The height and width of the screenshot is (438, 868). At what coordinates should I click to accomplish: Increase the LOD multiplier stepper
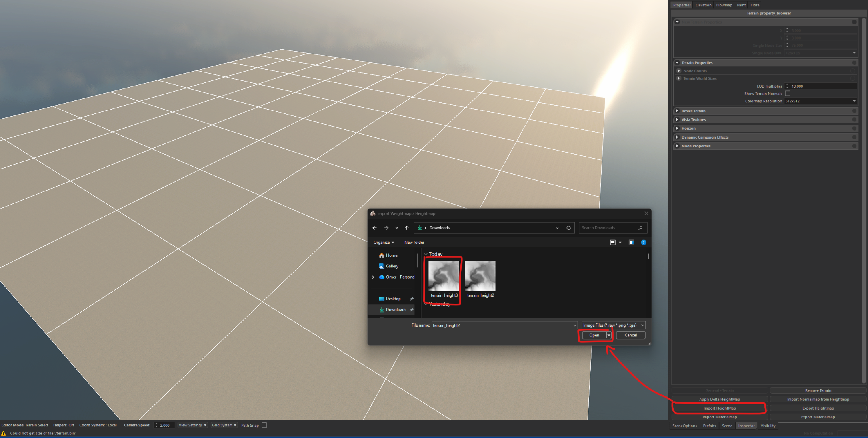(x=787, y=84)
